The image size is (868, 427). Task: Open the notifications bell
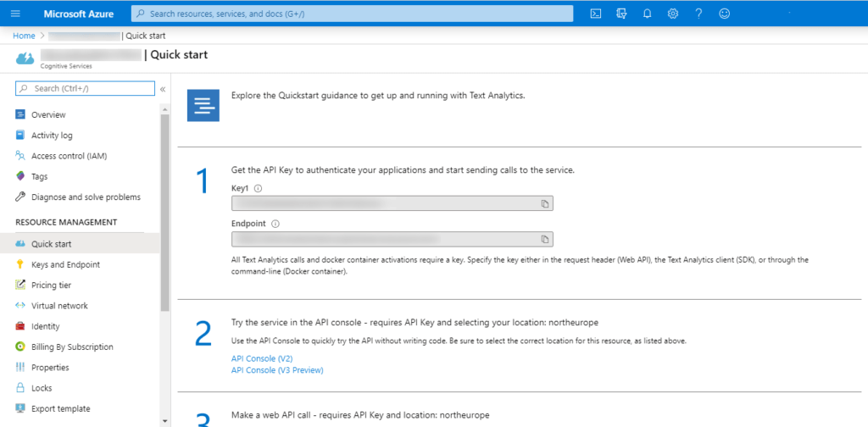tap(648, 14)
